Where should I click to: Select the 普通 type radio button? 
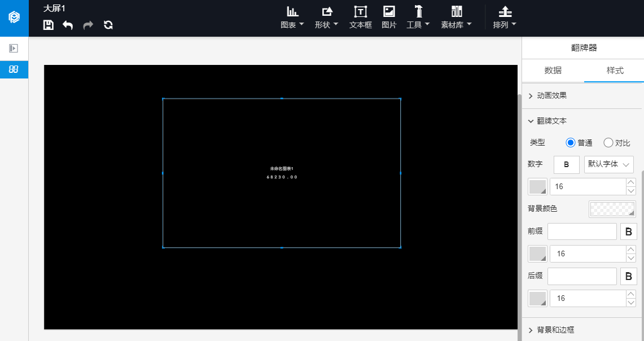pos(571,143)
